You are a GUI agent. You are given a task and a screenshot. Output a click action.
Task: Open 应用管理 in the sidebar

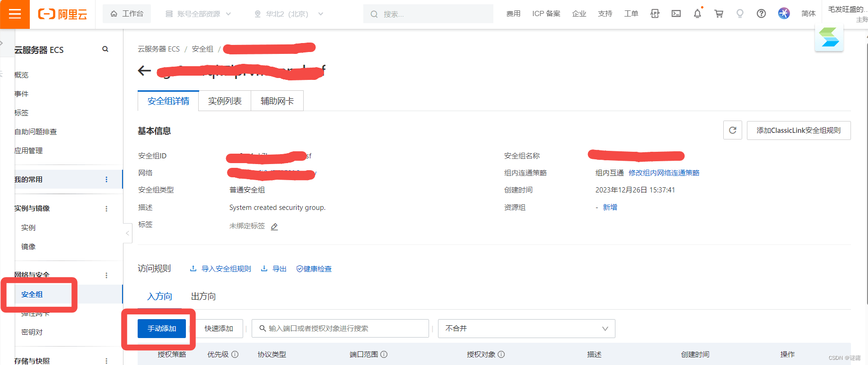click(x=28, y=150)
